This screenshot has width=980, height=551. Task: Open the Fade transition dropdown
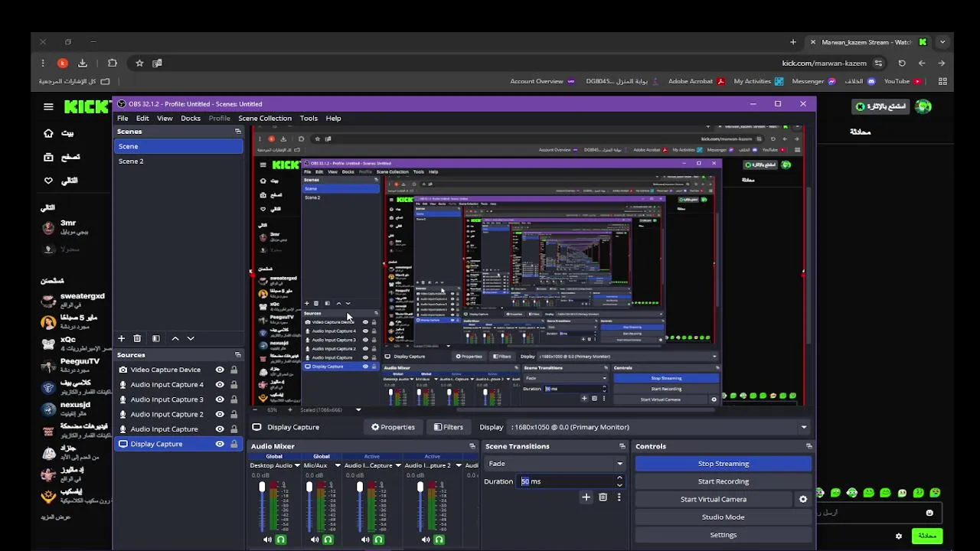pos(555,464)
